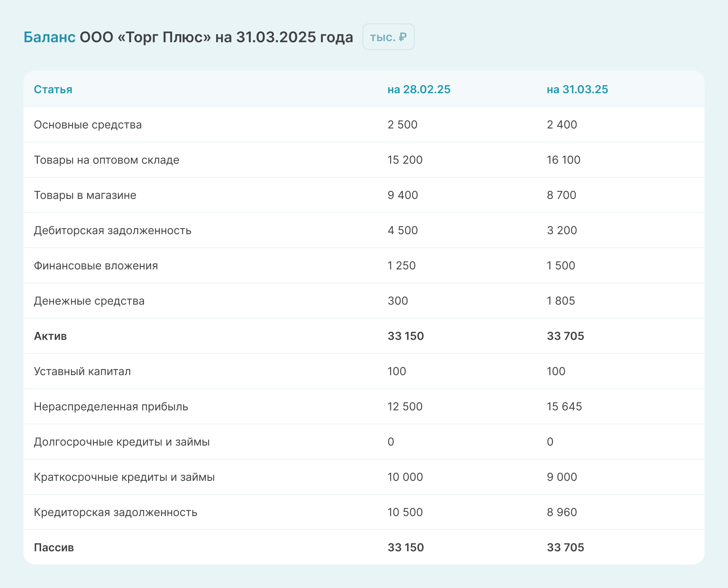Click Денежные средства value 1 805

tap(561, 301)
